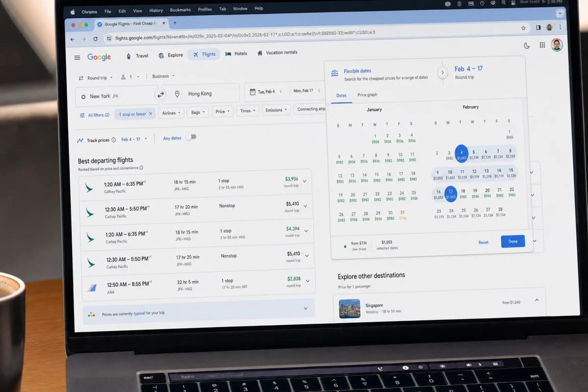Select the Dates tab in calendar
The width and height of the screenshot is (588, 392).
pos(341,96)
